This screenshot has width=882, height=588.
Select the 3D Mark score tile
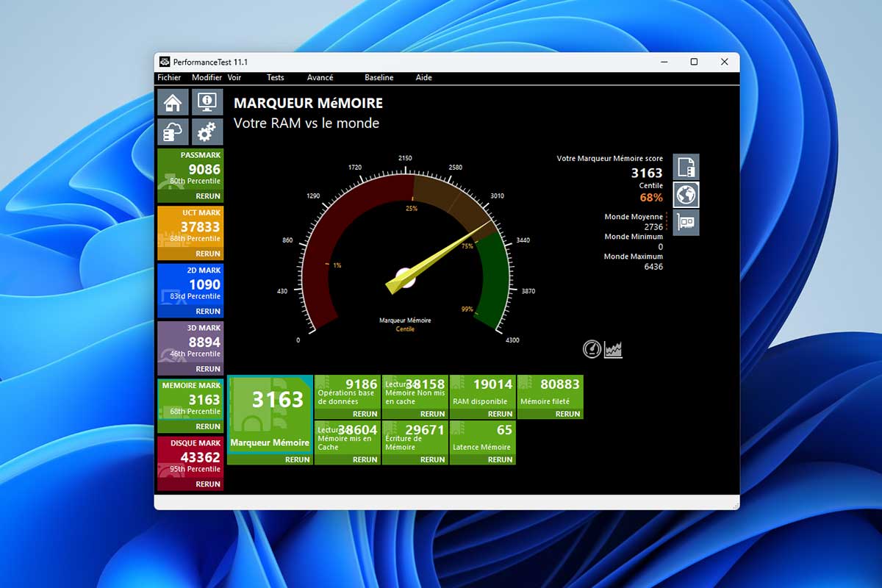[190, 343]
